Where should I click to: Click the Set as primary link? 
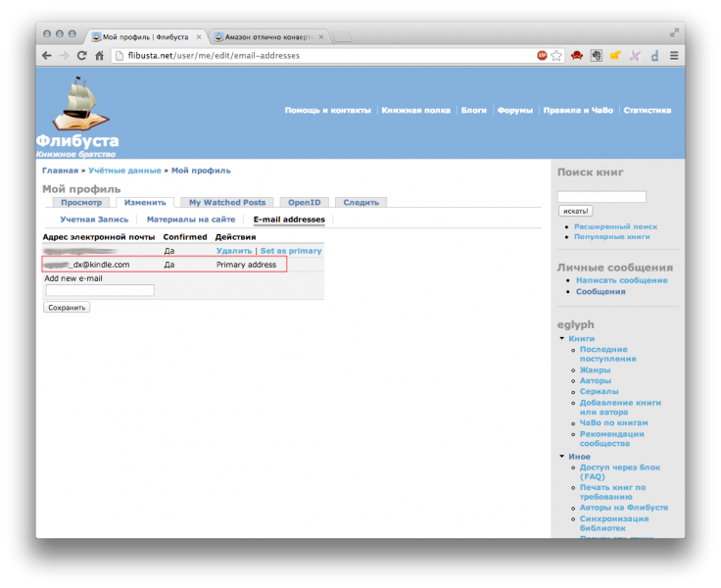[x=291, y=251]
